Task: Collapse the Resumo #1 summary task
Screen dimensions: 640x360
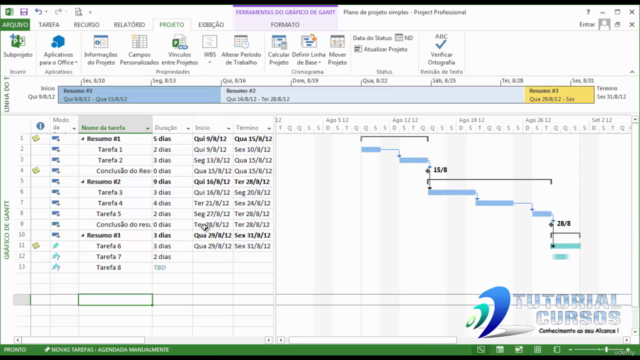Action: (x=82, y=139)
